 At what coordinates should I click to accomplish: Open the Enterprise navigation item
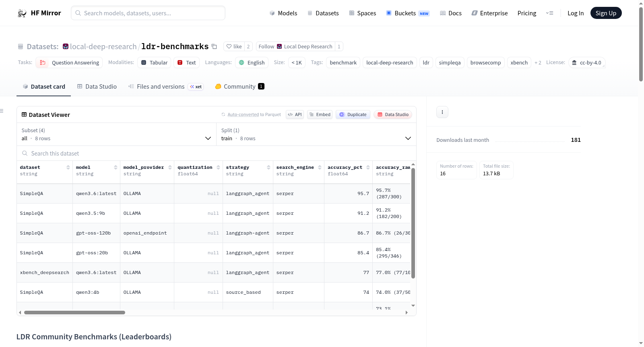click(489, 13)
